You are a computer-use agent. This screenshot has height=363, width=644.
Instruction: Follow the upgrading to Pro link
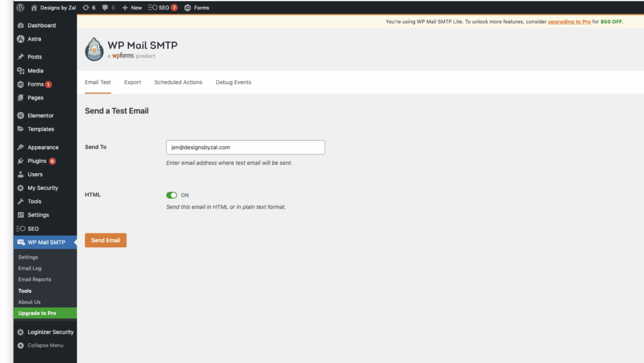pyautogui.click(x=569, y=21)
